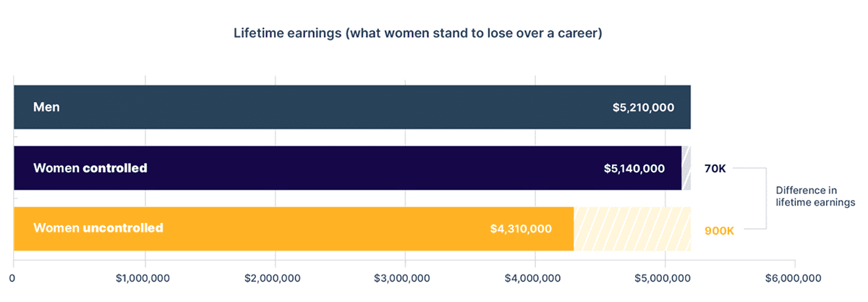Select the Women controlled purple bar
The height and width of the screenshot is (302, 868).
click(x=348, y=168)
